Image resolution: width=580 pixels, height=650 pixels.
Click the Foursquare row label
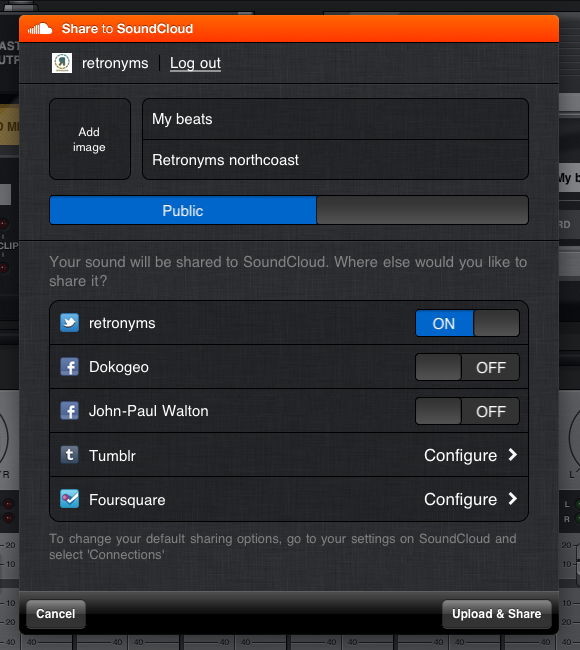(127, 500)
